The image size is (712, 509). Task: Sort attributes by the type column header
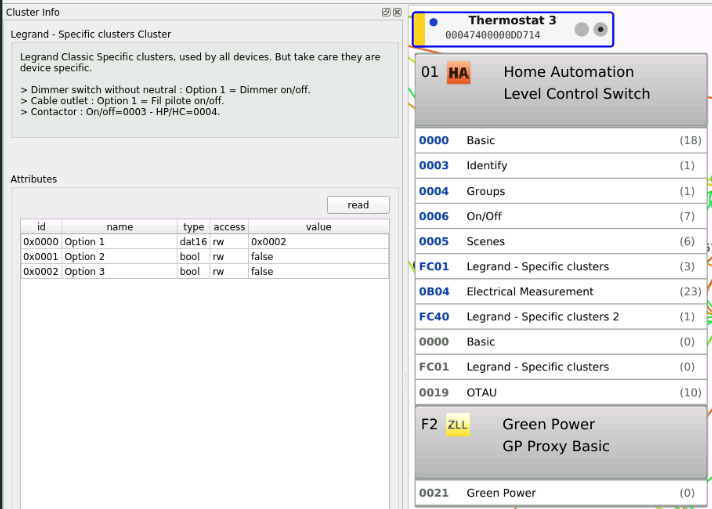click(x=193, y=227)
